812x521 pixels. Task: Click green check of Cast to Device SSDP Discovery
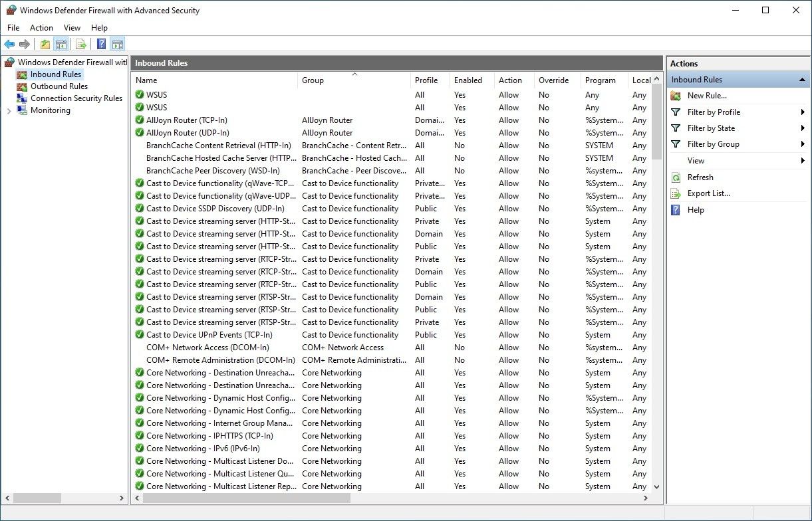(140, 209)
